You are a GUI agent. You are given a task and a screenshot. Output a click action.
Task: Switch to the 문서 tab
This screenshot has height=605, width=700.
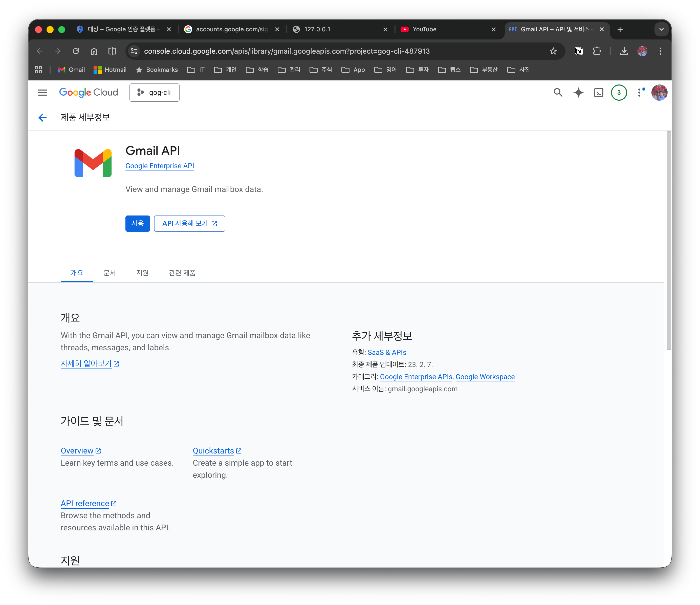(x=110, y=273)
